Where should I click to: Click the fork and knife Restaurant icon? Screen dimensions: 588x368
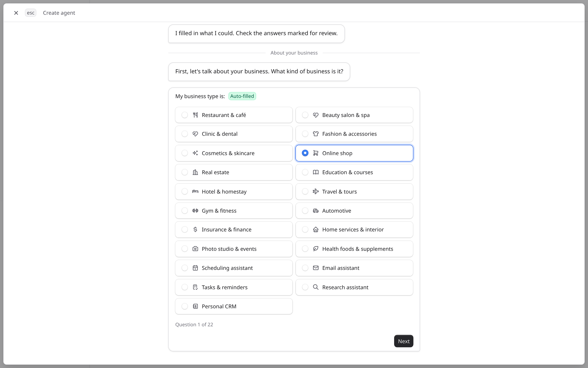(x=195, y=115)
